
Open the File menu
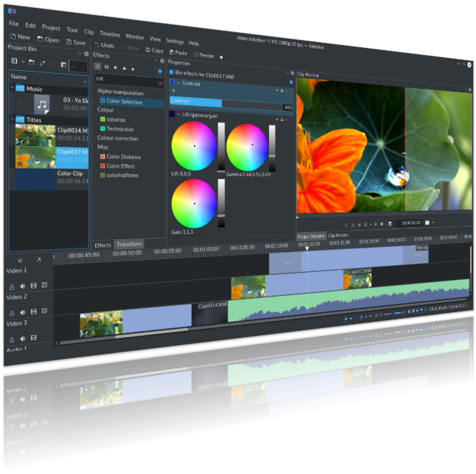click(14, 24)
